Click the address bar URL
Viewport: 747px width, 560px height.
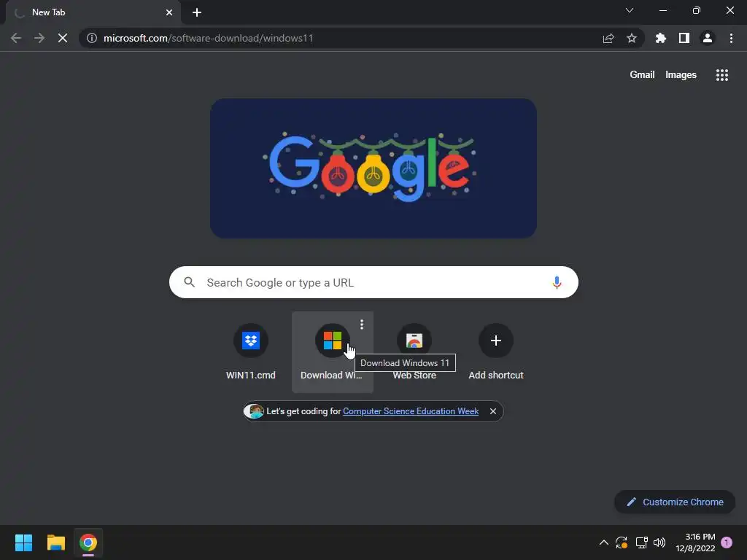(208, 38)
